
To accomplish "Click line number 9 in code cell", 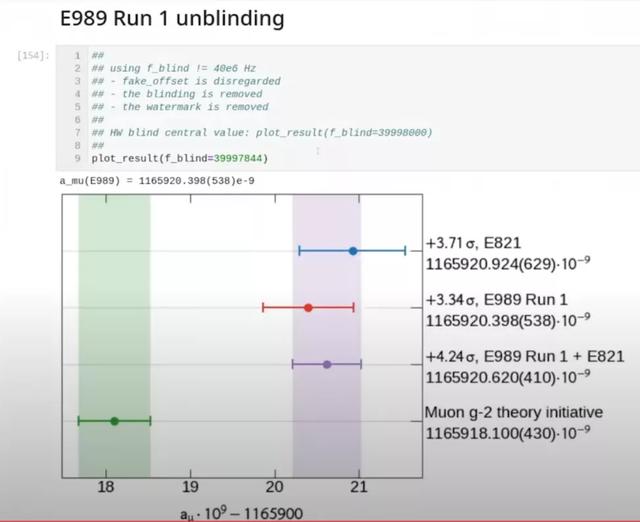I will [78, 158].
